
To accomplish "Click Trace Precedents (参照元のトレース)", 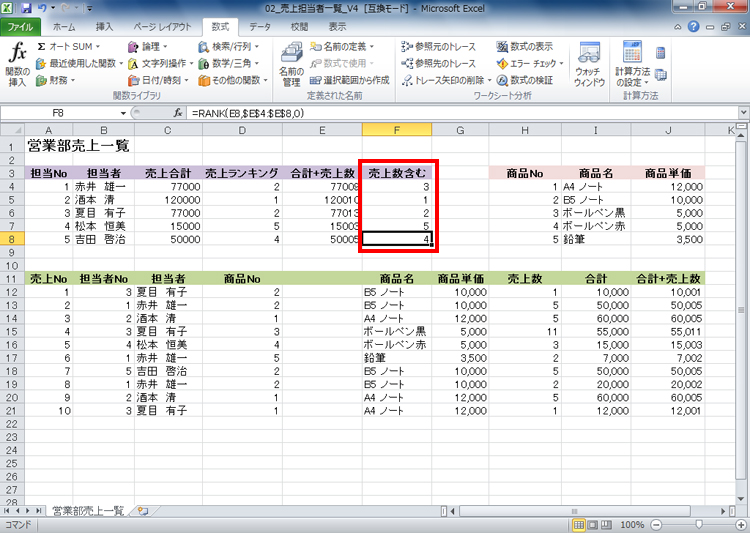I will coord(439,46).
